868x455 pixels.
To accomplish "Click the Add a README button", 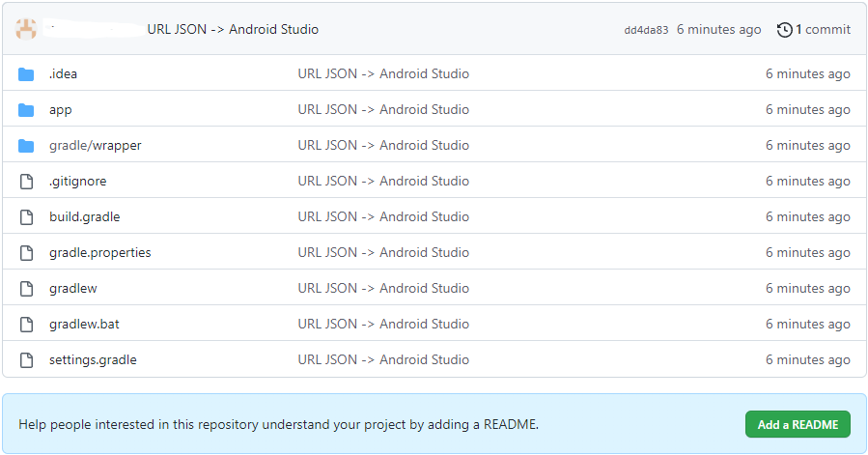I will pos(798,424).
